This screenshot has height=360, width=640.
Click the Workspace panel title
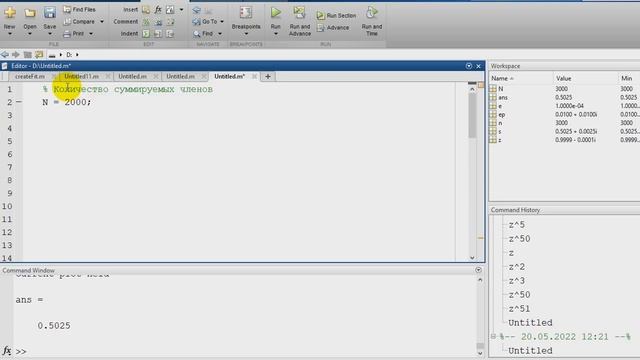(505, 66)
